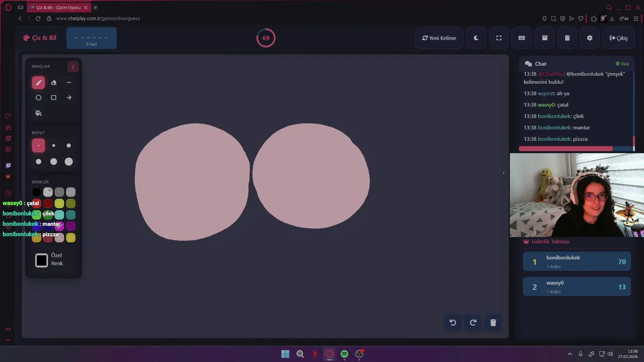Click the 'pizzza' chat message

[555, 139]
